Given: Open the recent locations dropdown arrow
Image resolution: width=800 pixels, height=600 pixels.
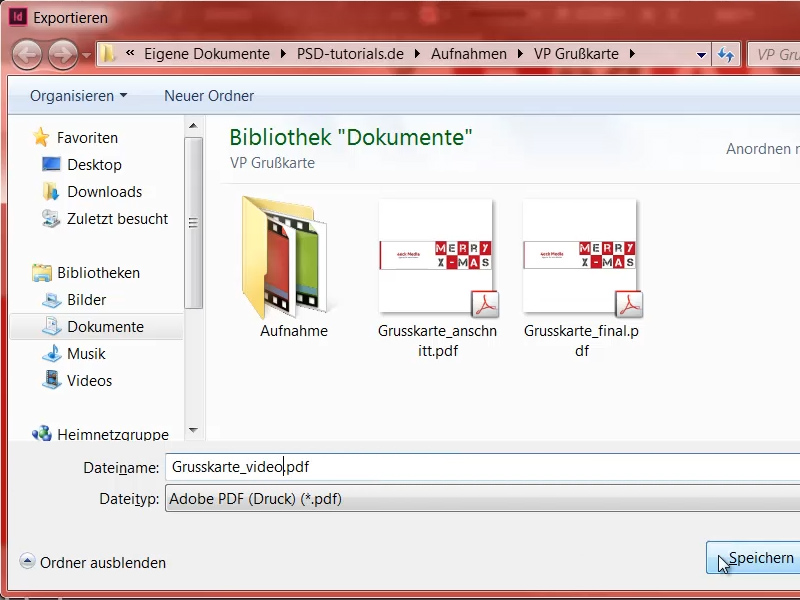Looking at the screenshot, I should [86, 55].
